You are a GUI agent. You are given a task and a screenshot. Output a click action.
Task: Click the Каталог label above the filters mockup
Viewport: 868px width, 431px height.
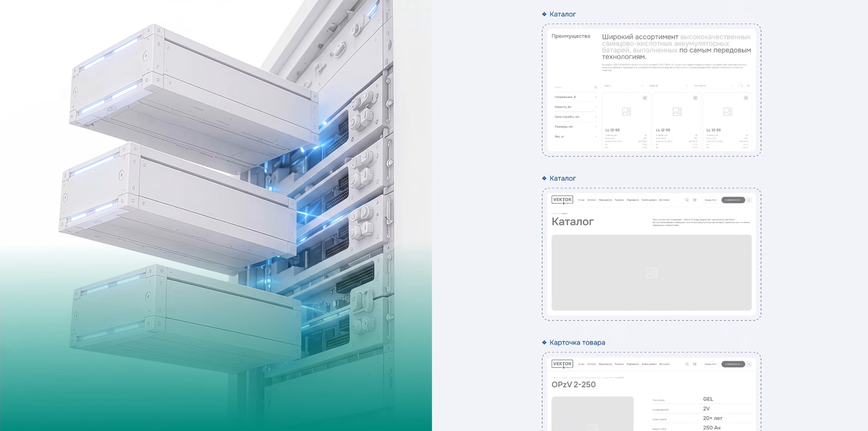tap(563, 14)
